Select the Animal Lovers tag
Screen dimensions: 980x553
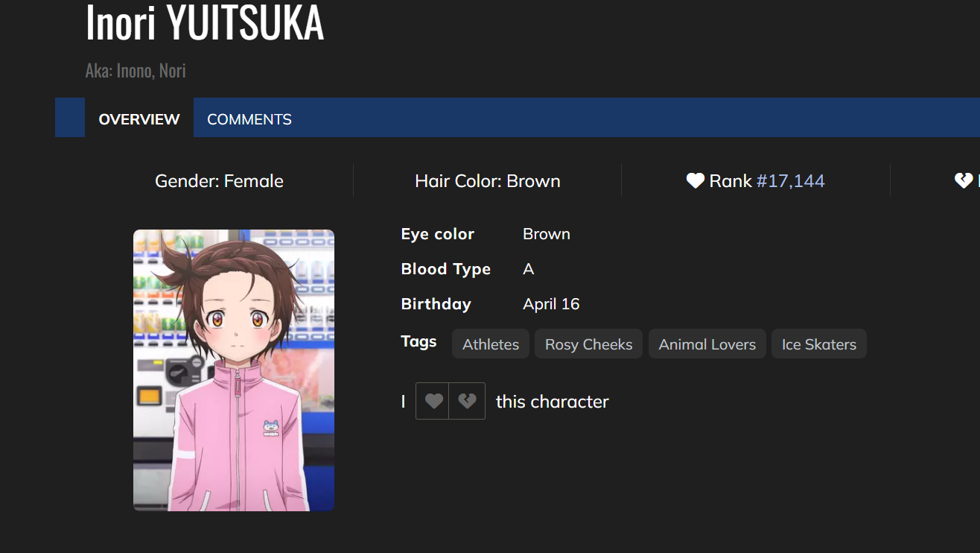(x=707, y=344)
